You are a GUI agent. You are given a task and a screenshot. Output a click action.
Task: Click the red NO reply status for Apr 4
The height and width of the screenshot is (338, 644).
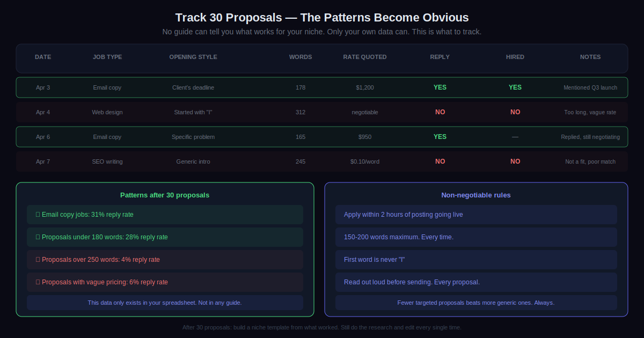(x=440, y=112)
